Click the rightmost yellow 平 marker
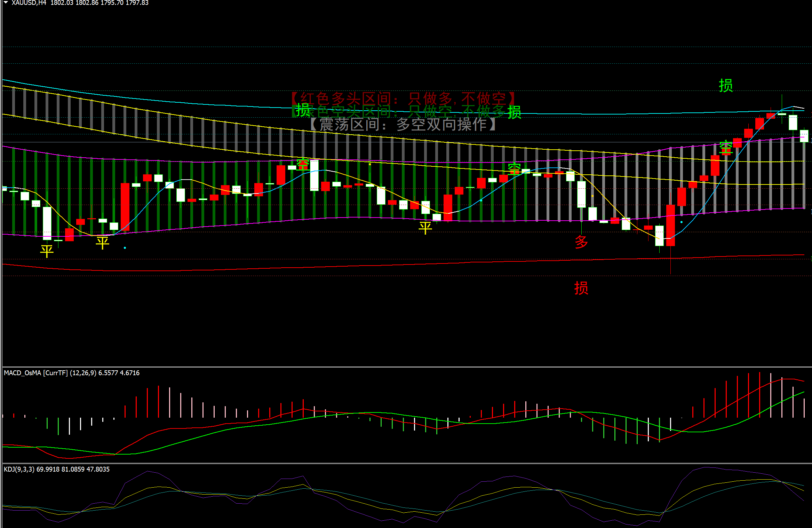The image size is (812, 528). pos(425,228)
